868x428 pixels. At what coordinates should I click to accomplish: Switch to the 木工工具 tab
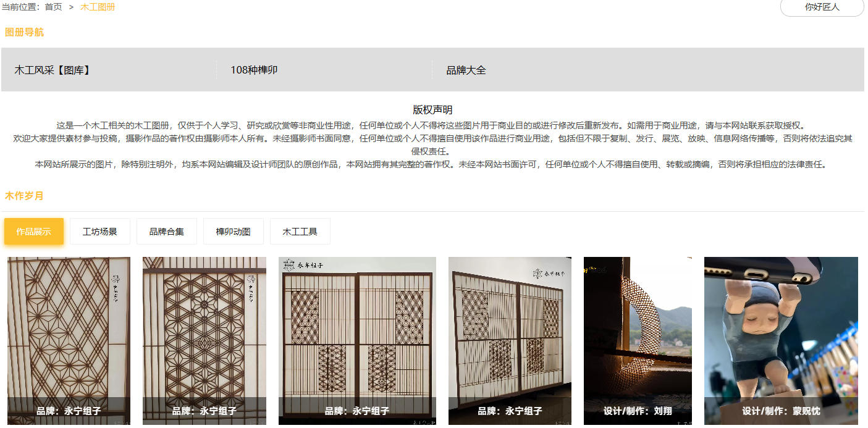click(300, 232)
